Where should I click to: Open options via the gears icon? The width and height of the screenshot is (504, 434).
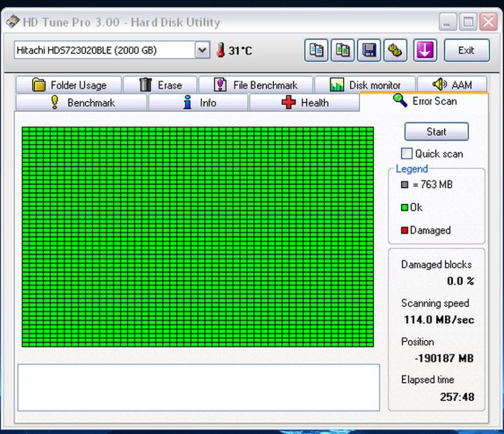(395, 50)
